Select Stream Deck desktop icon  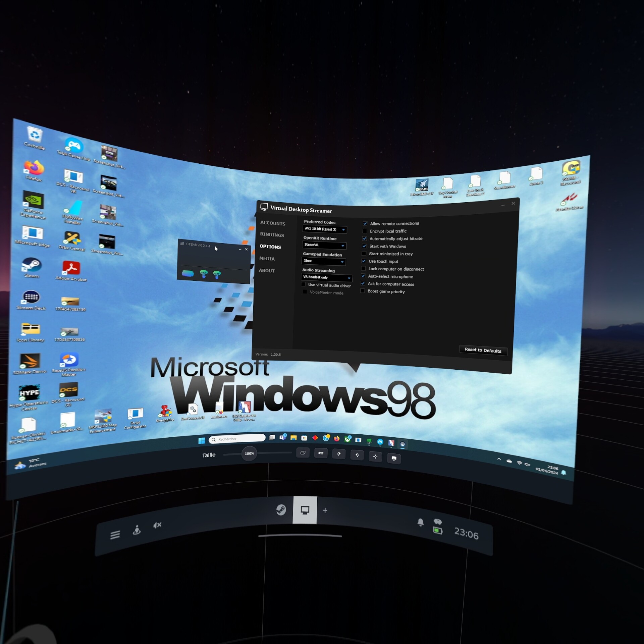point(31,300)
